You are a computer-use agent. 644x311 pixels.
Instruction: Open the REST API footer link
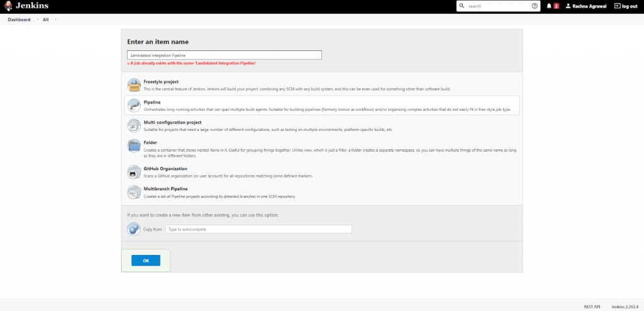click(592, 307)
